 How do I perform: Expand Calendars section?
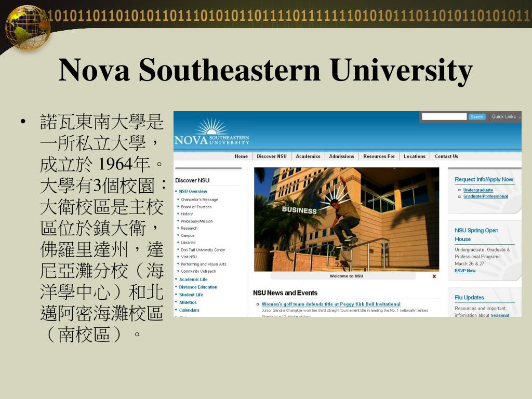[189, 310]
